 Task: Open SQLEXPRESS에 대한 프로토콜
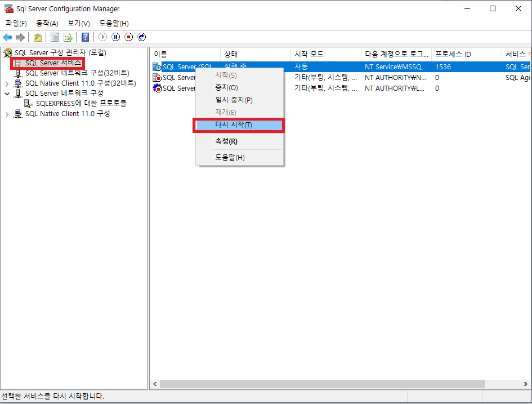(x=81, y=104)
